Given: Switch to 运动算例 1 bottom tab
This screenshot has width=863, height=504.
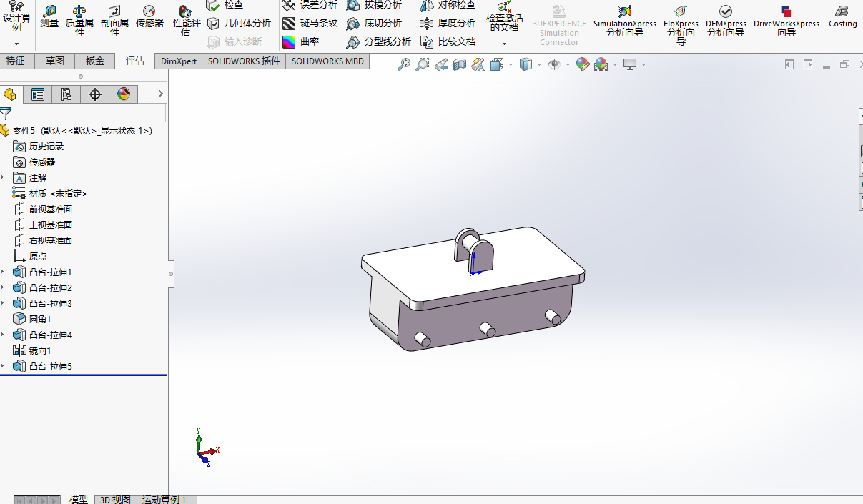Looking at the screenshot, I should [x=164, y=500].
